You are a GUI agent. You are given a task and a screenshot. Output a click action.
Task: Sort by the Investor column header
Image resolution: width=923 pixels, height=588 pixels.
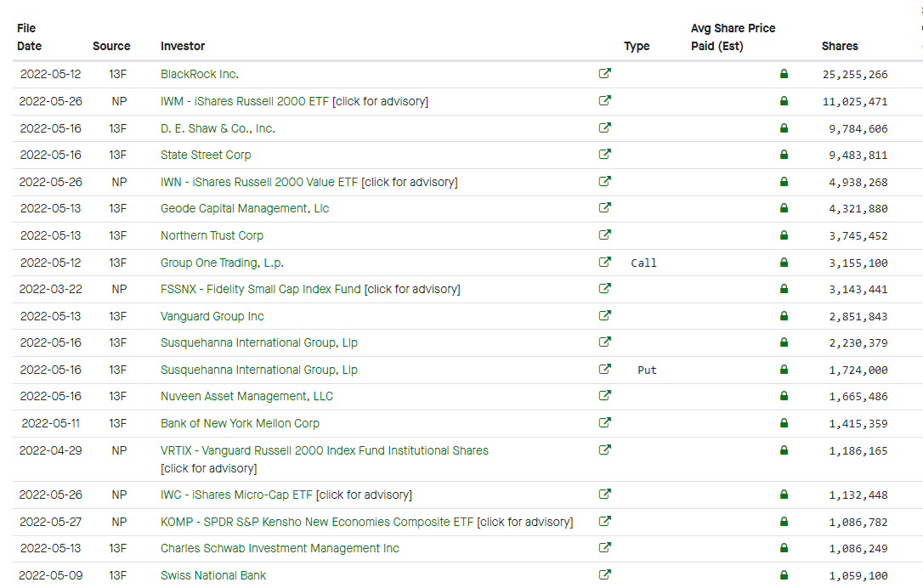click(183, 46)
